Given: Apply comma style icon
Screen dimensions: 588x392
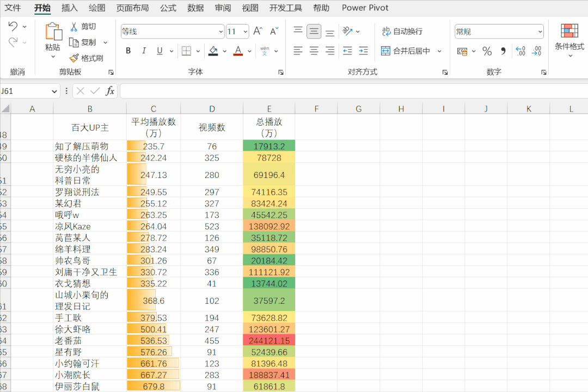Looking at the screenshot, I should pyautogui.click(x=503, y=51).
